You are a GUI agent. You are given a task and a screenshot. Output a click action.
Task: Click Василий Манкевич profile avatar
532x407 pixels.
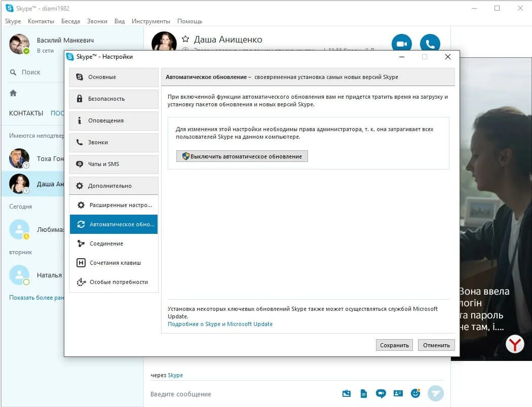click(19, 44)
